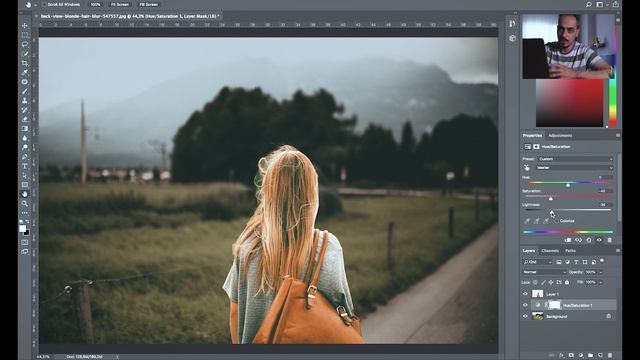
Task: Hide the Background layer
Action: (525, 316)
